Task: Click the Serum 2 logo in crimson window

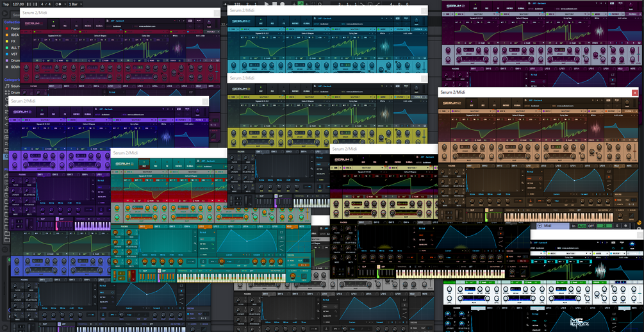Action: [x=33, y=24]
